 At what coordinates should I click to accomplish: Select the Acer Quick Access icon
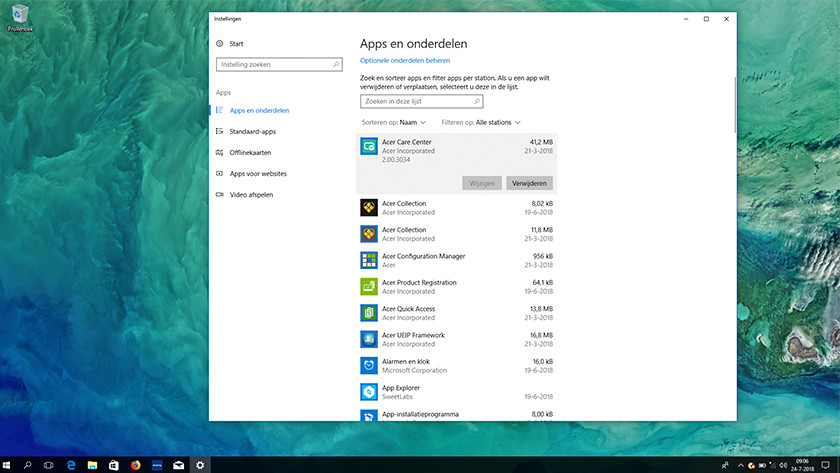368,313
